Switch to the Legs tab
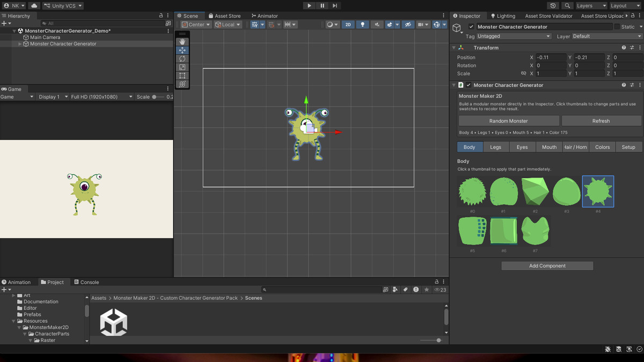This screenshot has width=644, height=362. point(496,147)
